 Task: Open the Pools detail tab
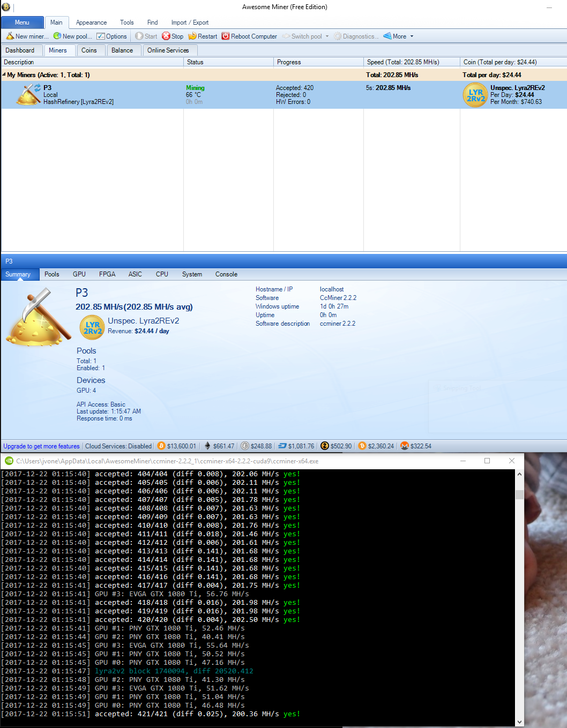coord(52,274)
